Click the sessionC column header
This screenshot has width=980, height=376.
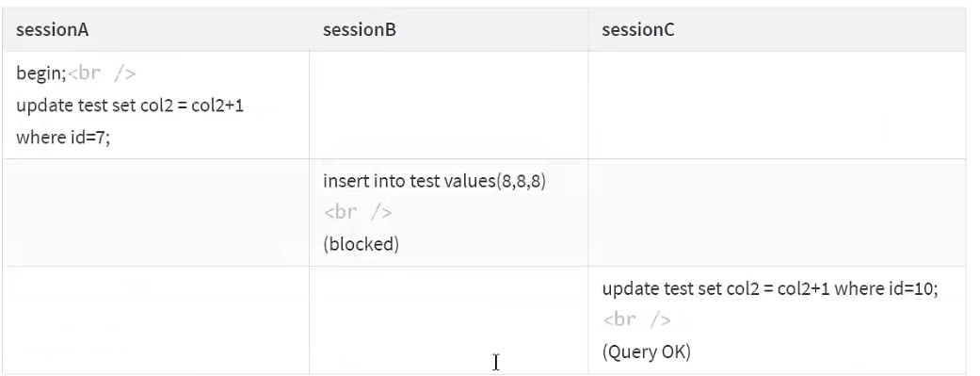(x=638, y=30)
